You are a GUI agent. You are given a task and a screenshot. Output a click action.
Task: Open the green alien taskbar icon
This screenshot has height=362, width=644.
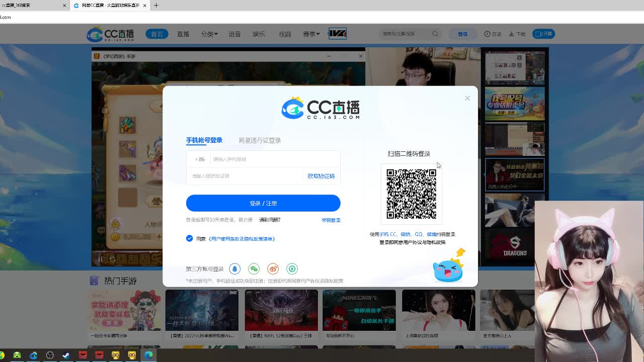17,355
